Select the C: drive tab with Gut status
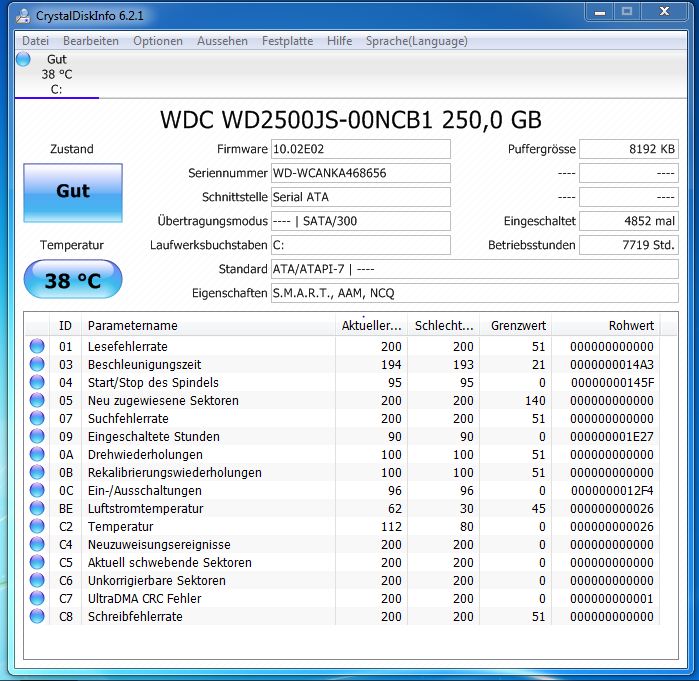699x681 pixels. point(57,74)
